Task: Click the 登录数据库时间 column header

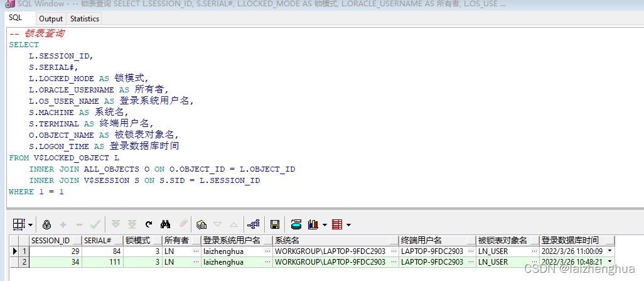Action: click(570, 241)
